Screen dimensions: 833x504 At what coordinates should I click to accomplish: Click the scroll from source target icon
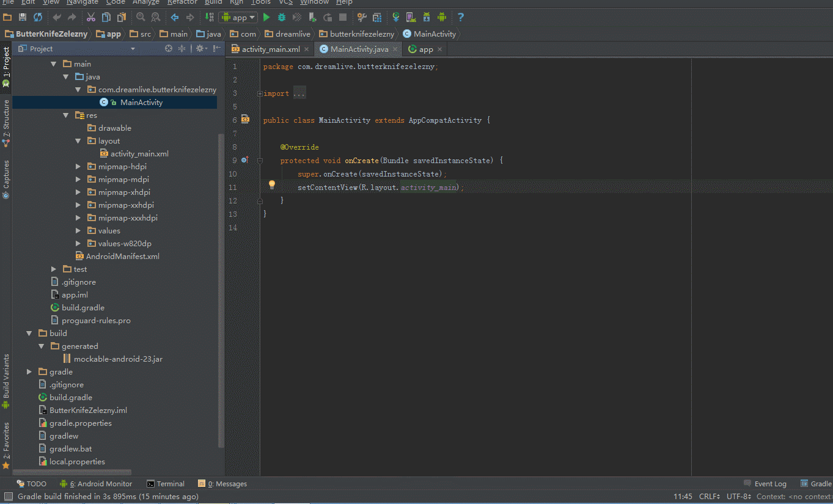(169, 49)
